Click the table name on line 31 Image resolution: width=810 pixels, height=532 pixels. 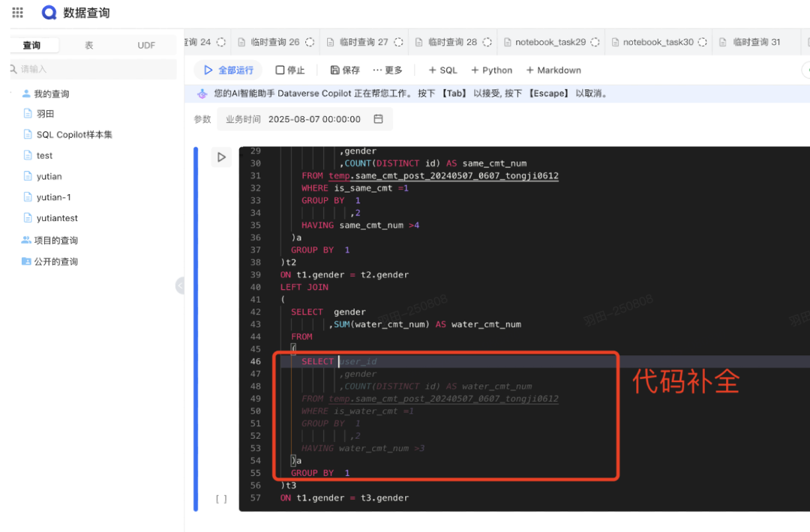tap(444, 176)
